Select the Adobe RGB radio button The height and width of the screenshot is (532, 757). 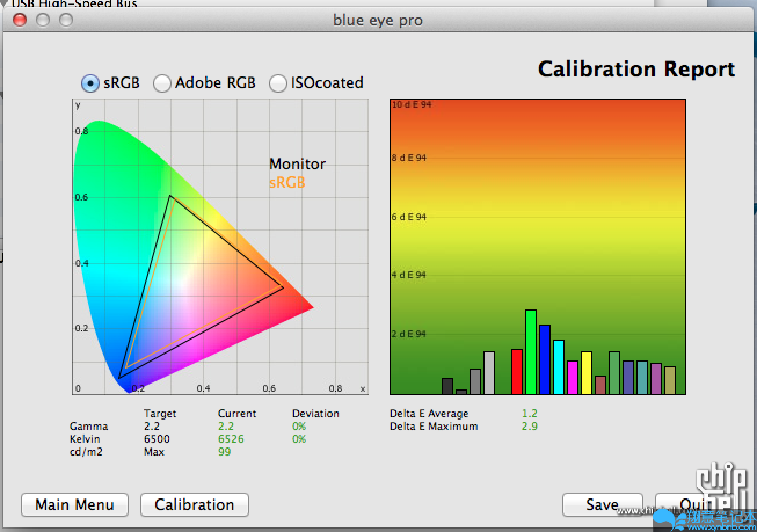point(162,83)
